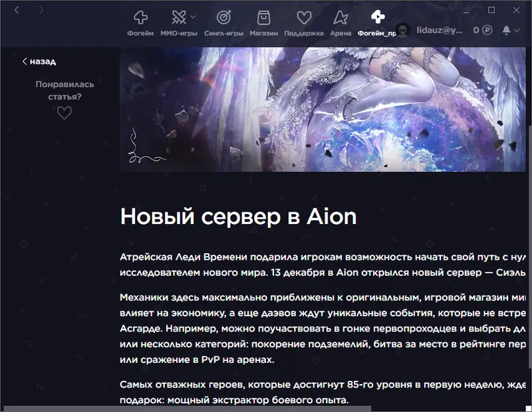Viewport: 532px width, 412px height.
Task: Click the Aion article banner image
Action: click(323, 109)
